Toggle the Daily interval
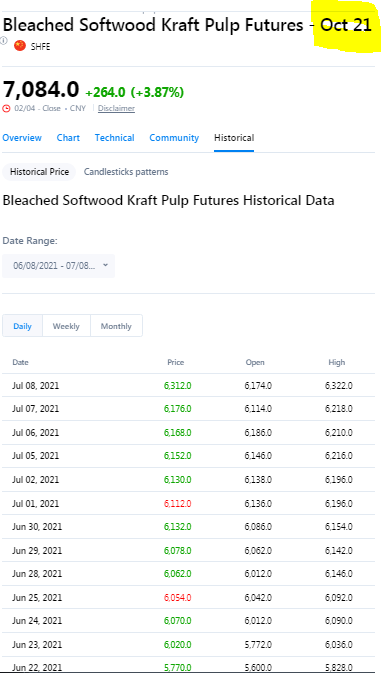This screenshot has height=673, width=381. 22,326
